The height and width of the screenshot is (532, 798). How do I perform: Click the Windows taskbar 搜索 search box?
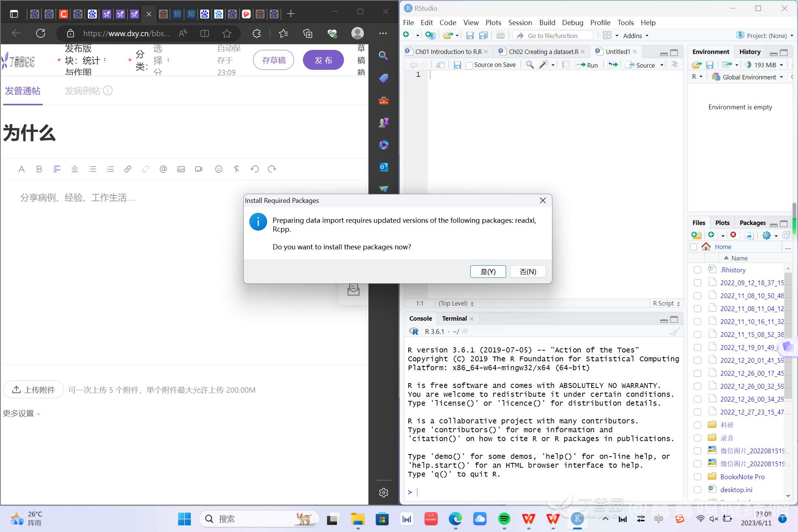point(259,519)
